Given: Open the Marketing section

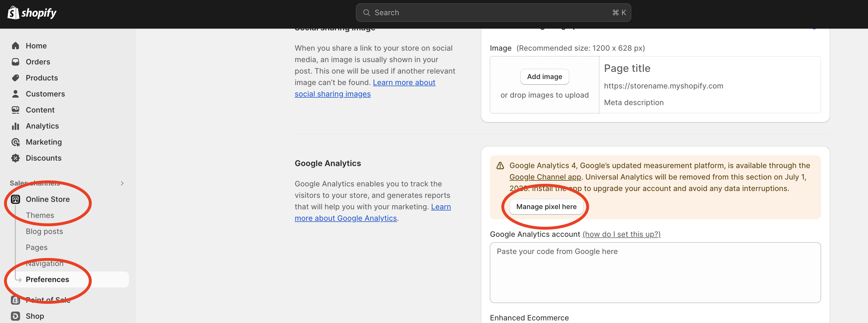Looking at the screenshot, I should tap(44, 142).
